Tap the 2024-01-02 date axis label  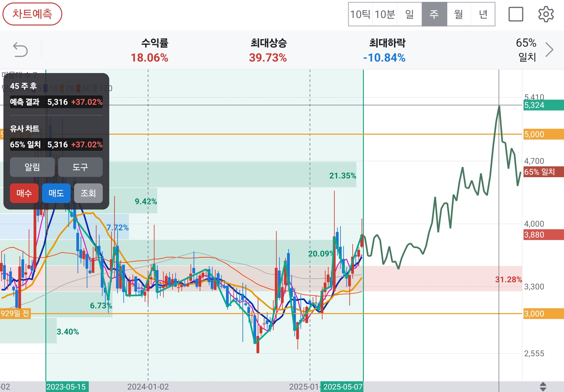(x=148, y=387)
